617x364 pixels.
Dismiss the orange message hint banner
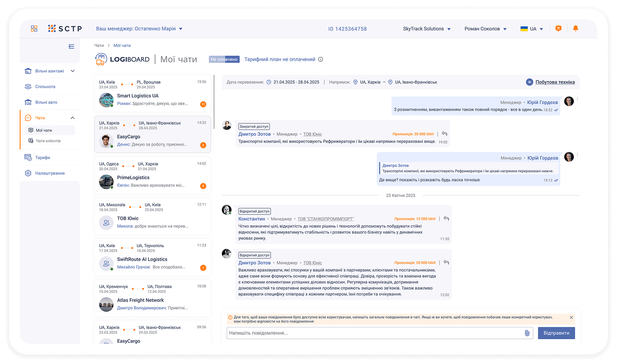[571, 318]
